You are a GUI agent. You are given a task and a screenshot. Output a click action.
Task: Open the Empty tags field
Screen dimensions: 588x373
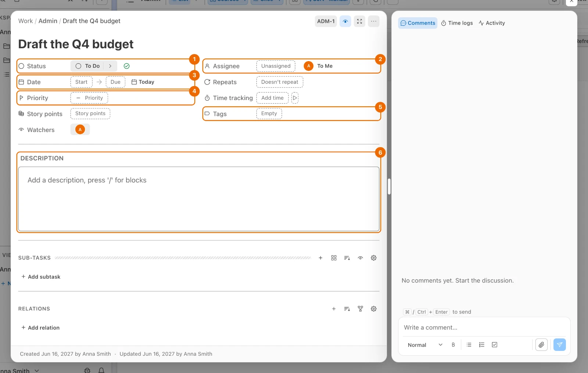tap(269, 114)
